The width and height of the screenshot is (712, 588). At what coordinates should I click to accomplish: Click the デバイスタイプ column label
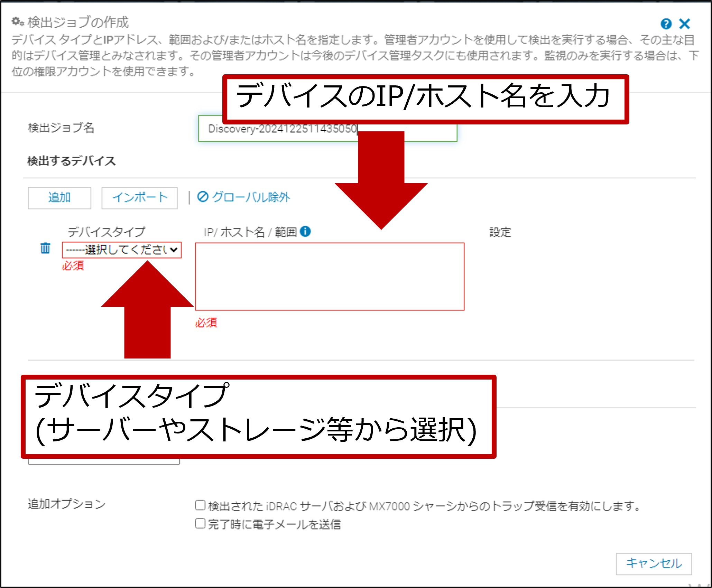[x=106, y=232]
